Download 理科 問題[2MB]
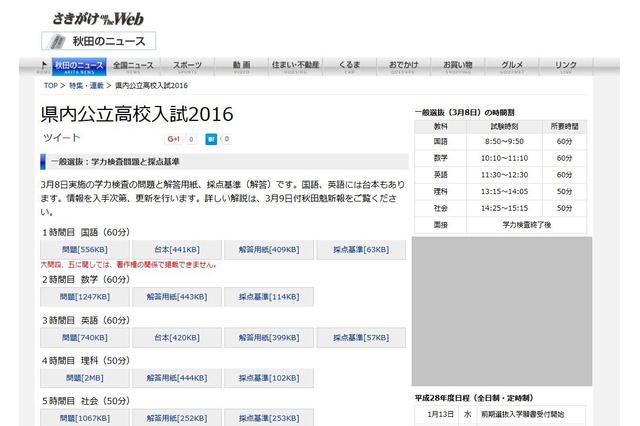Image resolution: width=640 pixels, height=426 pixels. click(85, 378)
